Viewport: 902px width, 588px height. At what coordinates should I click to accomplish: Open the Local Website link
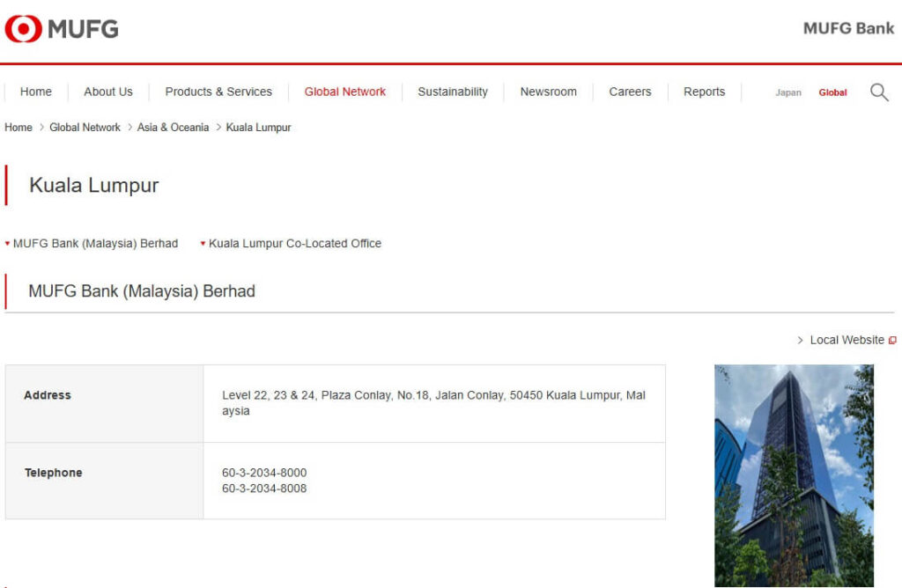pos(847,341)
